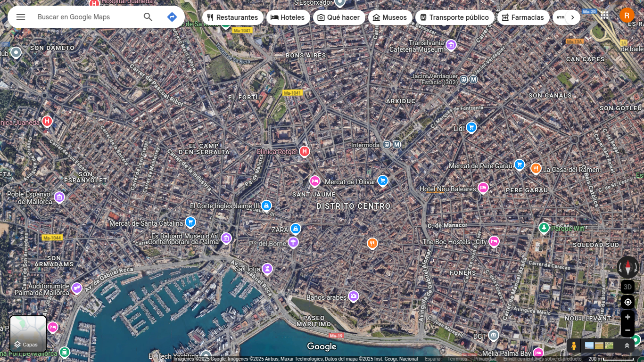Click The Boc Hostels - City marker

[494, 241]
